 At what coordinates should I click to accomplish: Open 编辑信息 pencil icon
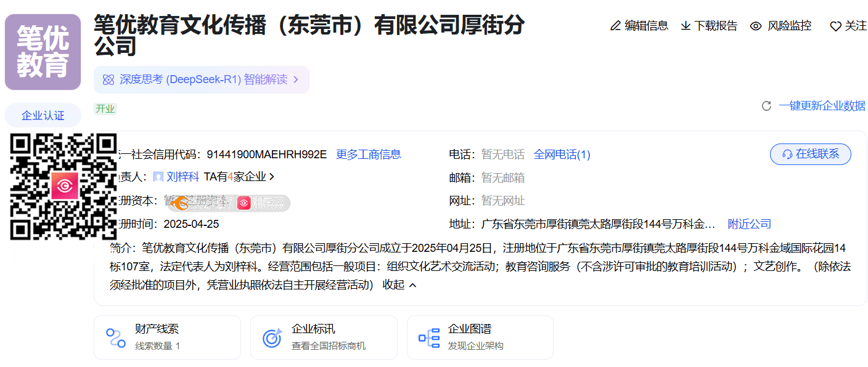[615, 26]
